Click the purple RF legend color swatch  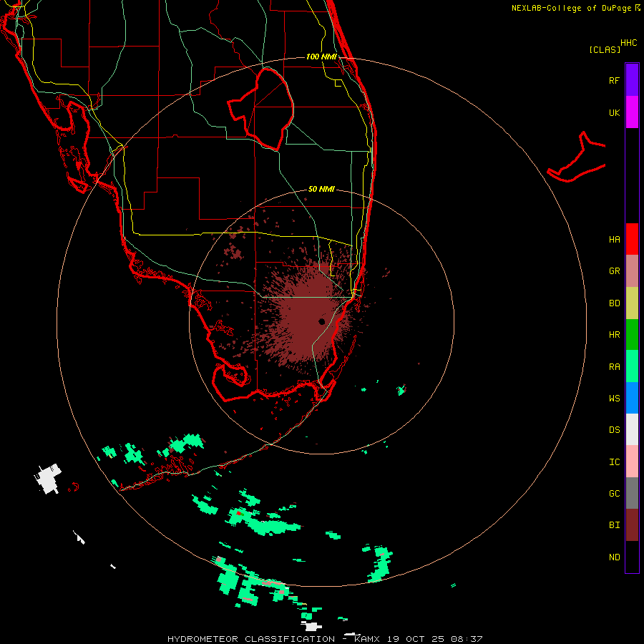pyautogui.click(x=632, y=80)
